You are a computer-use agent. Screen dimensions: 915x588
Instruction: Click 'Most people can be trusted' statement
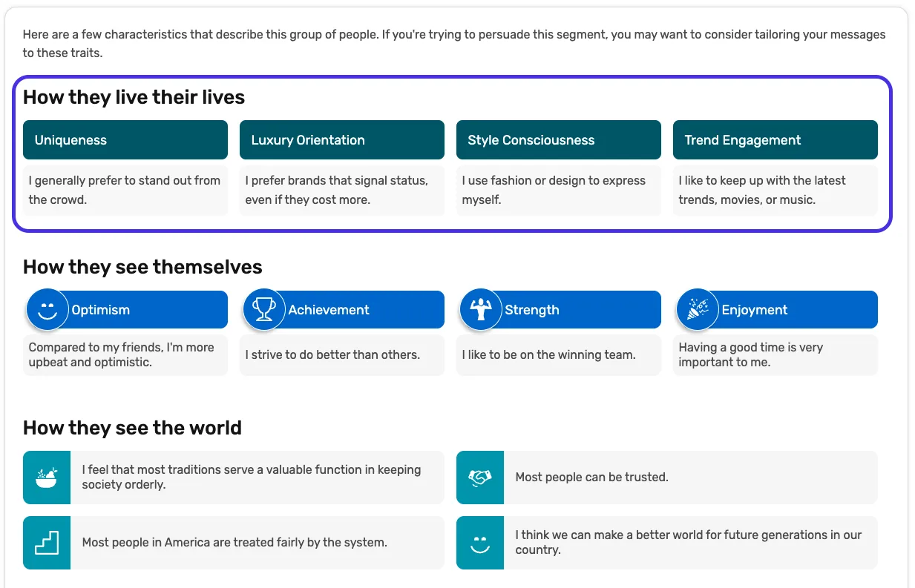coord(592,478)
